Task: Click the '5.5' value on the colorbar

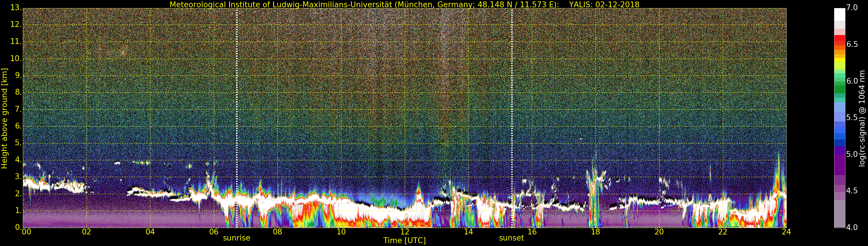Action: 852,117
